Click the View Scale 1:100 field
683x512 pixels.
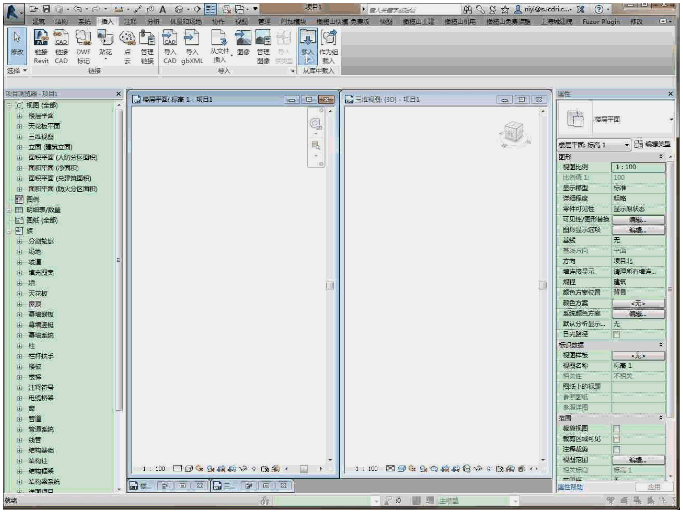tap(638, 167)
